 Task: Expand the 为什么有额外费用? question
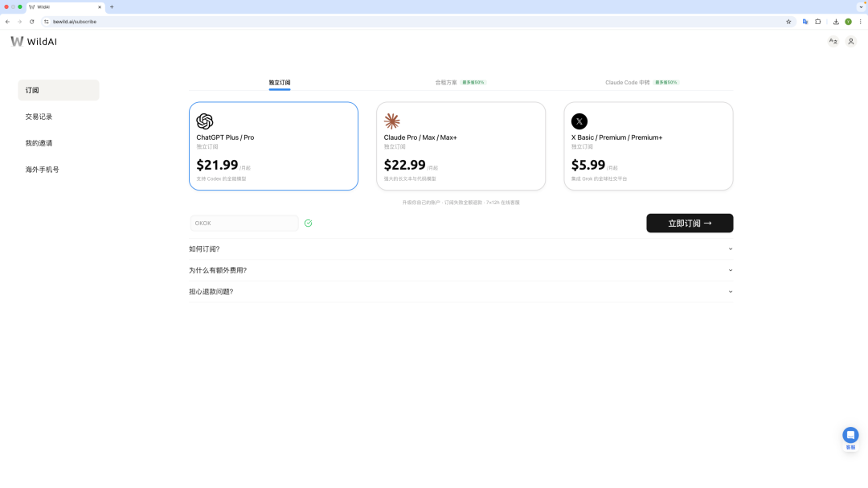(461, 270)
